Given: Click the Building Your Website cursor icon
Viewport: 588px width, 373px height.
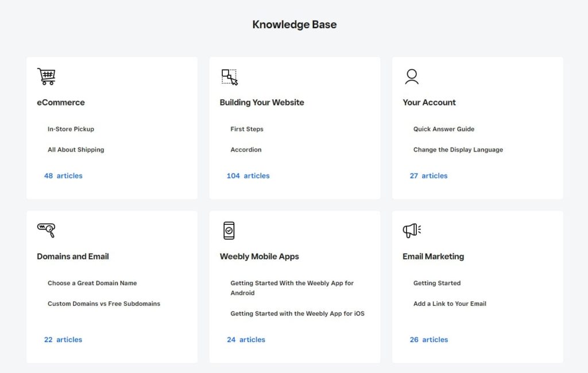Looking at the screenshot, I should 230,77.
